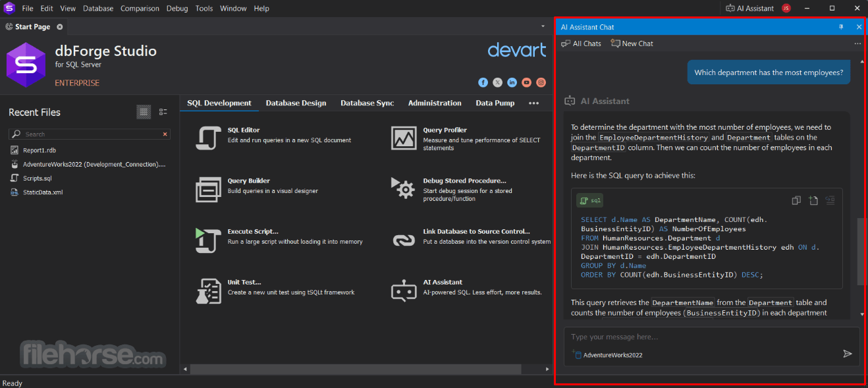This screenshot has width=868, height=388.
Task: Click the dbForge app logo in the title bar
Action: click(9, 9)
